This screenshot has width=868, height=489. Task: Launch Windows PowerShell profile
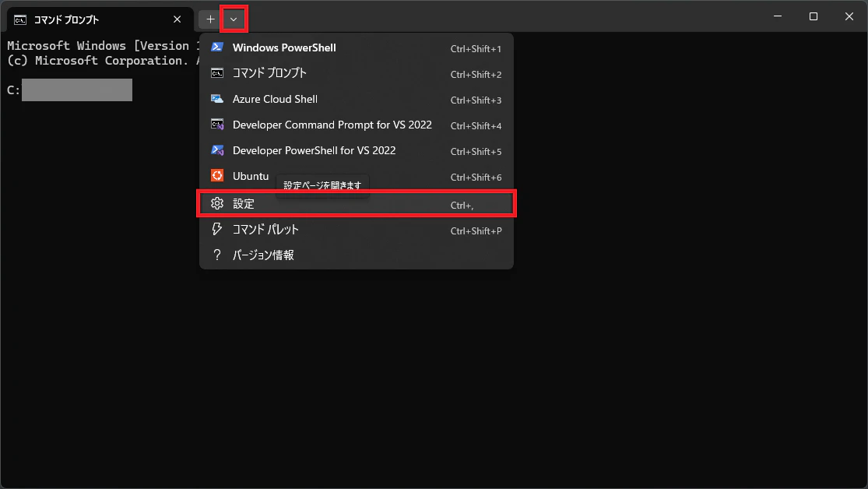coord(357,47)
